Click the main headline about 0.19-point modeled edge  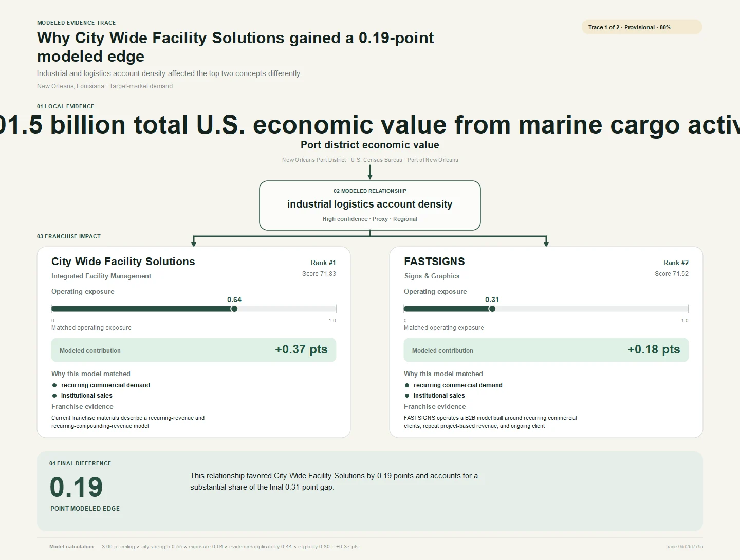pyautogui.click(x=235, y=47)
